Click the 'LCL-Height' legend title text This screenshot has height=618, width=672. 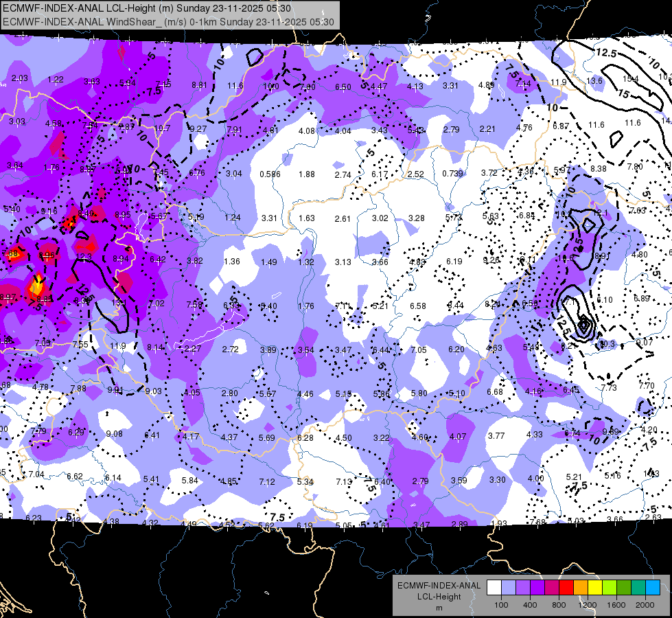(x=439, y=597)
